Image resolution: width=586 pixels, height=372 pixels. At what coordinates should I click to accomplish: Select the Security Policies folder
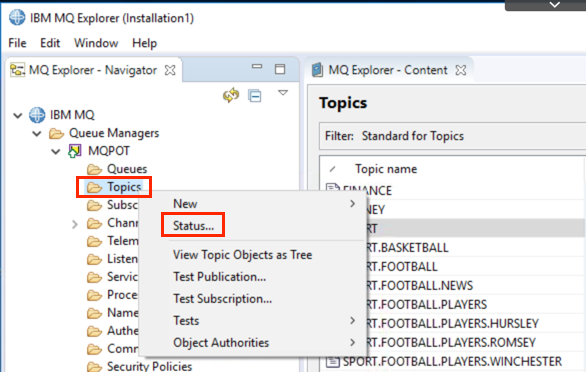(x=139, y=366)
